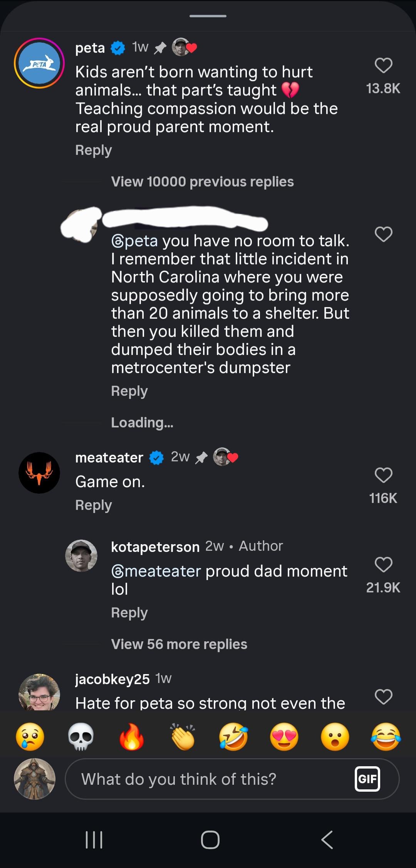416x868 pixels.
Task: Expand View 56 more replies
Action: click(179, 644)
